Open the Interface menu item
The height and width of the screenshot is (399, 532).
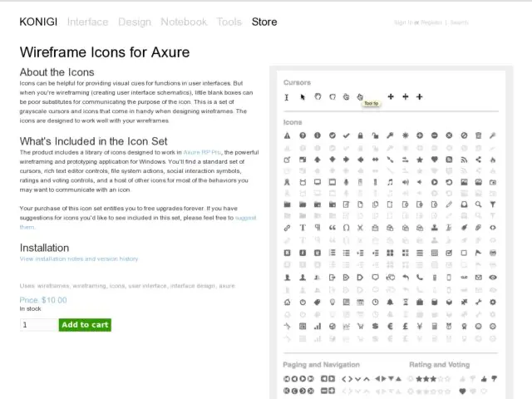point(87,22)
